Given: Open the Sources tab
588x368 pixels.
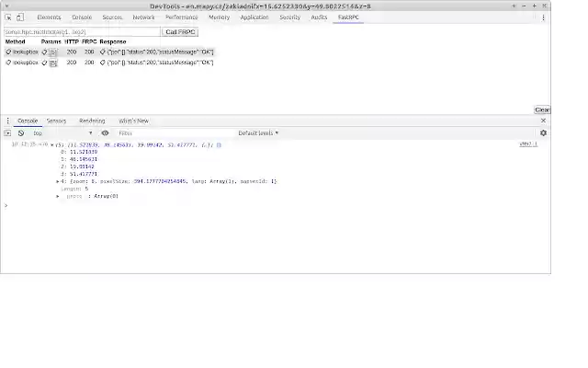Looking at the screenshot, I should coord(112,17).
